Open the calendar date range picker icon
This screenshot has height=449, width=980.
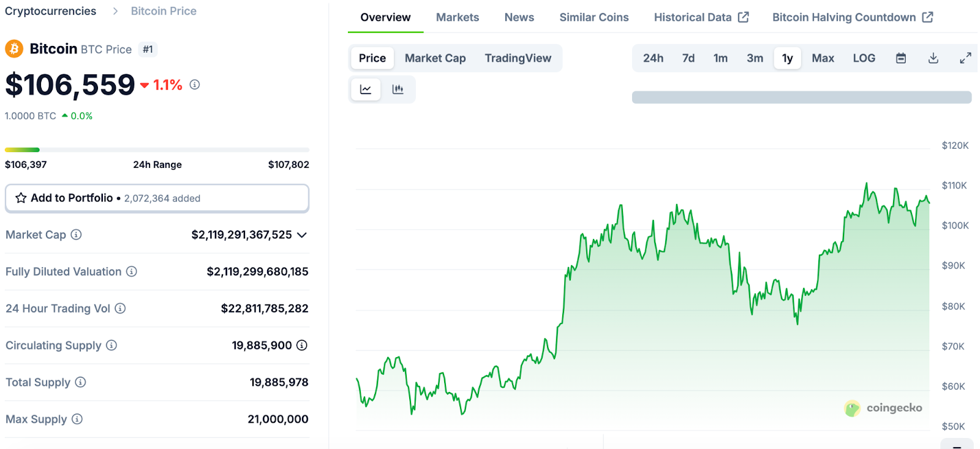point(901,58)
